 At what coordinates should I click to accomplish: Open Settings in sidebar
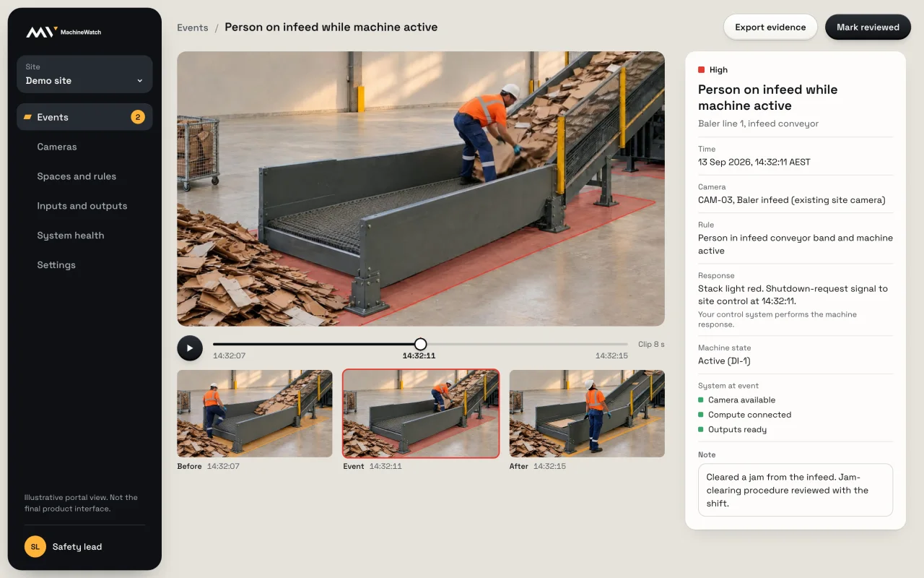(x=56, y=265)
